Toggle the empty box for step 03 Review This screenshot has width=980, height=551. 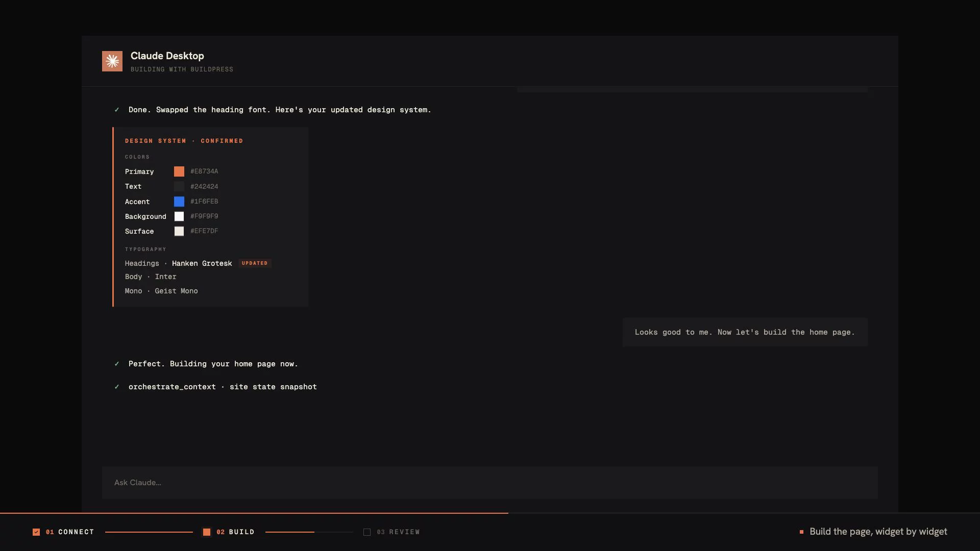[367, 532]
